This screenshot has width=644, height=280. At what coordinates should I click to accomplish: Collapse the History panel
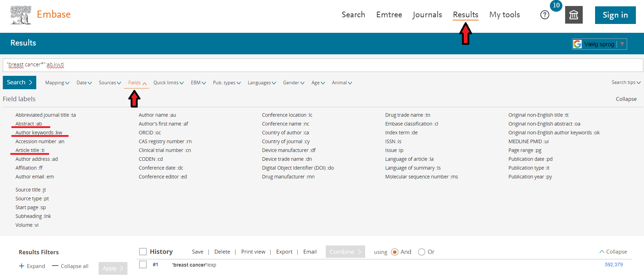pyautogui.click(x=613, y=251)
